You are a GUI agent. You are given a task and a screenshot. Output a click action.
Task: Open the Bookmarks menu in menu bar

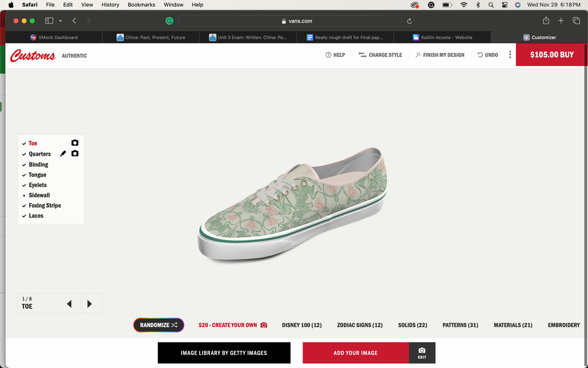pyautogui.click(x=141, y=5)
